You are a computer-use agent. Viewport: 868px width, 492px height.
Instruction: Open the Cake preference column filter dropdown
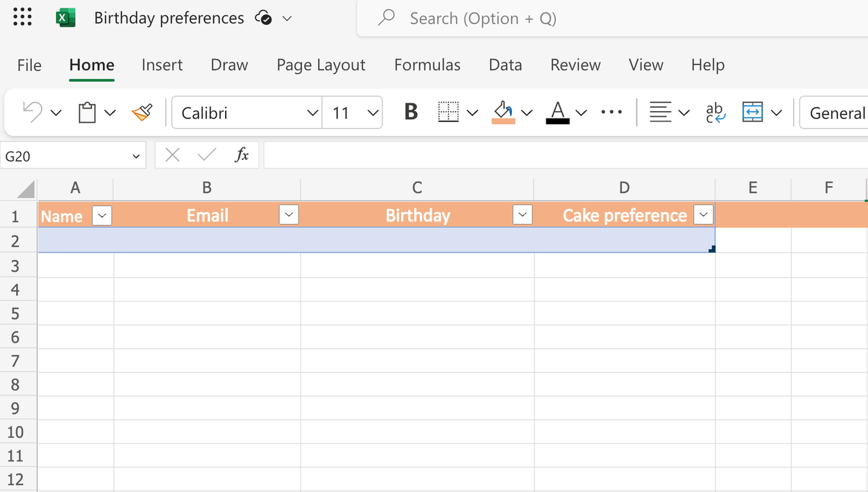[x=703, y=215]
